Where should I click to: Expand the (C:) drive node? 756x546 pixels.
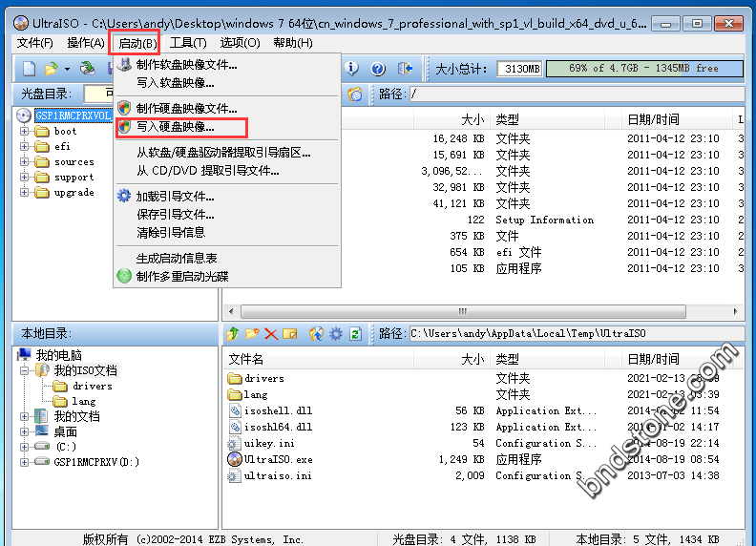(x=24, y=447)
